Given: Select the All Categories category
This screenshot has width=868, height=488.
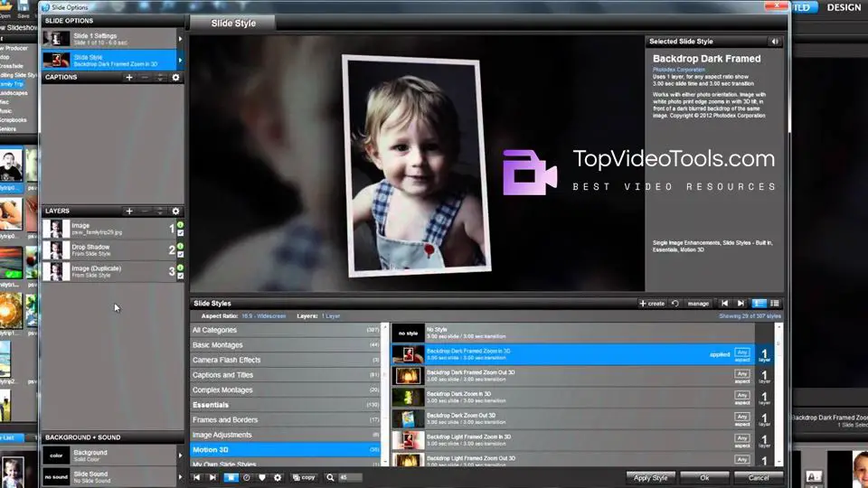Looking at the screenshot, I should (285, 330).
